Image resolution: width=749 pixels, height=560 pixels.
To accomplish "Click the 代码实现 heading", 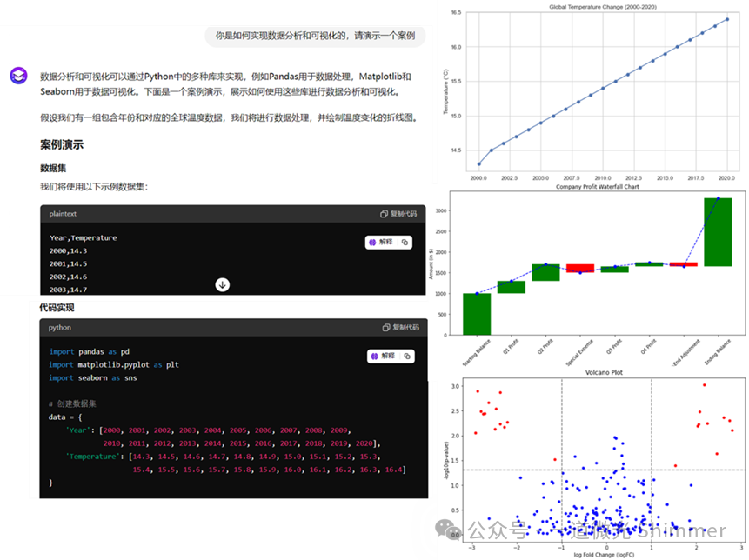I will [57, 308].
